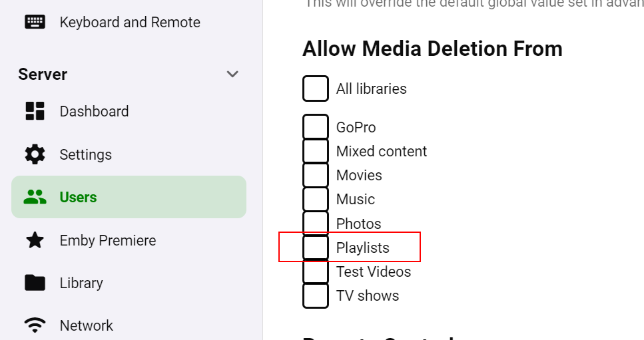Select the Playlists checkbox
The height and width of the screenshot is (340, 644).
click(x=316, y=248)
